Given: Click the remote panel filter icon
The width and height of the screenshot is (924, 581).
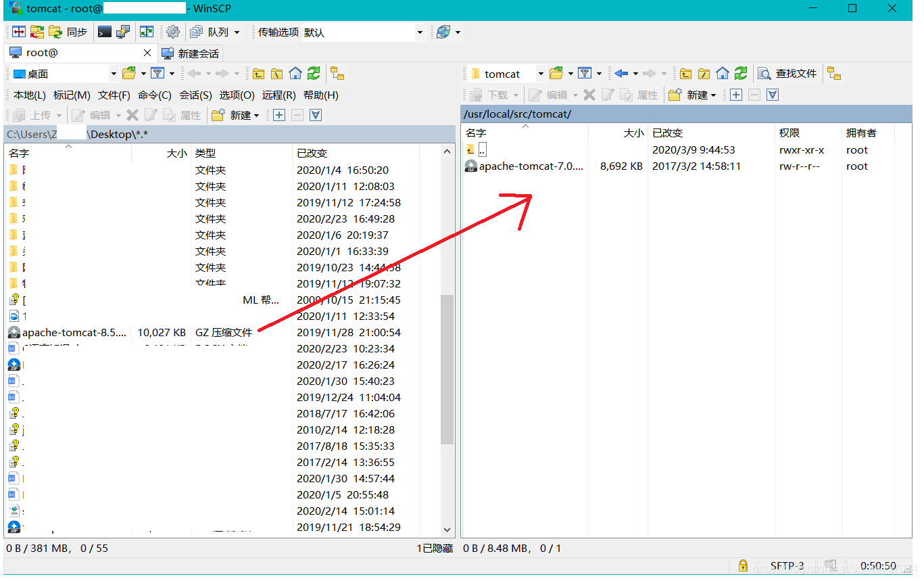Looking at the screenshot, I should pyautogui.click(x=585, y=73).
